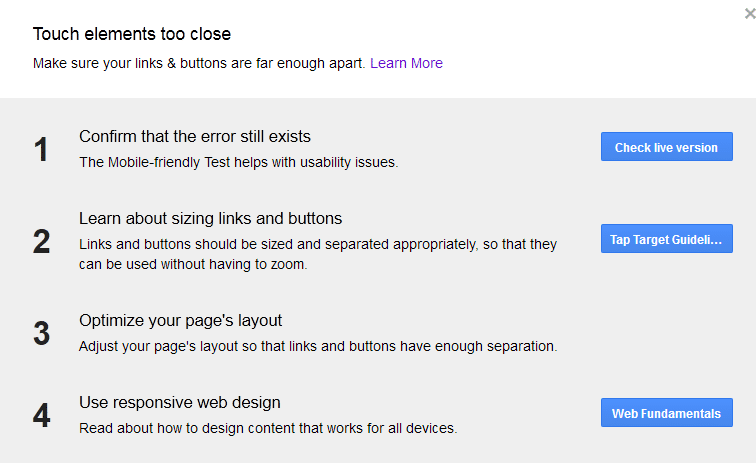756x473 pixels.
Task: Open the Tap Target Guidelines button
Action: pyautogui.click(x=666, y=239)
